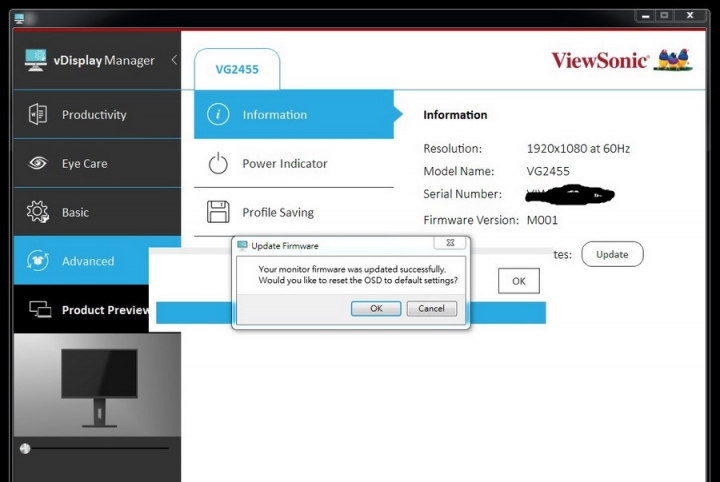
Task: Click the Productivity document icon
Action: tap(38, 114)
